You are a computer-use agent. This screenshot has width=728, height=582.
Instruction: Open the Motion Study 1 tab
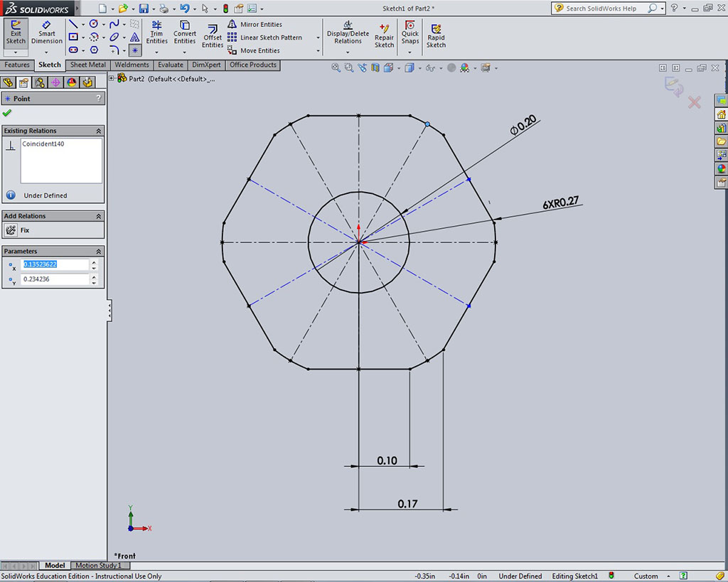98,566
